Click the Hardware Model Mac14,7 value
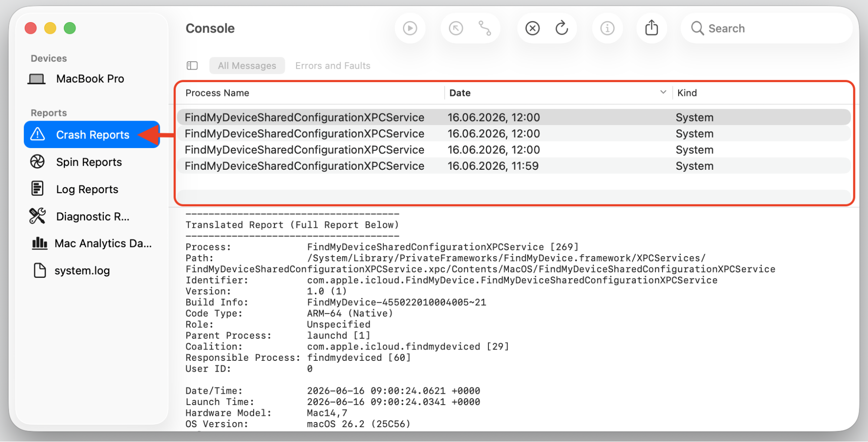 coord(327,413)
